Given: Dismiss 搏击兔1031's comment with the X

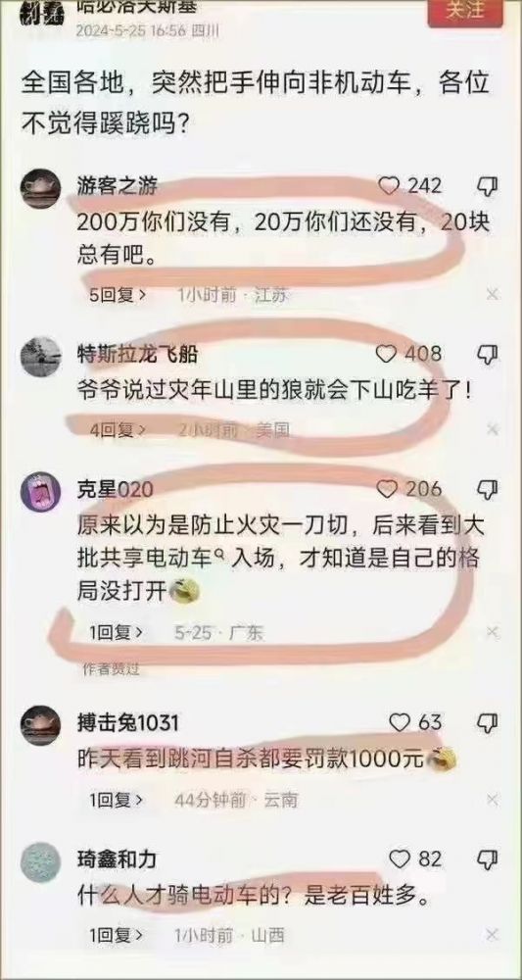Looking at the screenshot, I should click(493, 799).
